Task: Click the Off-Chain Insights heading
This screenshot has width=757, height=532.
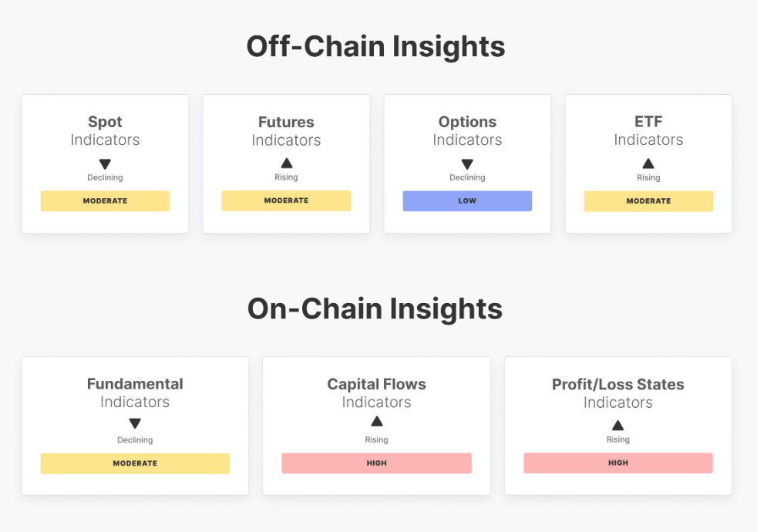Action: 375,46
